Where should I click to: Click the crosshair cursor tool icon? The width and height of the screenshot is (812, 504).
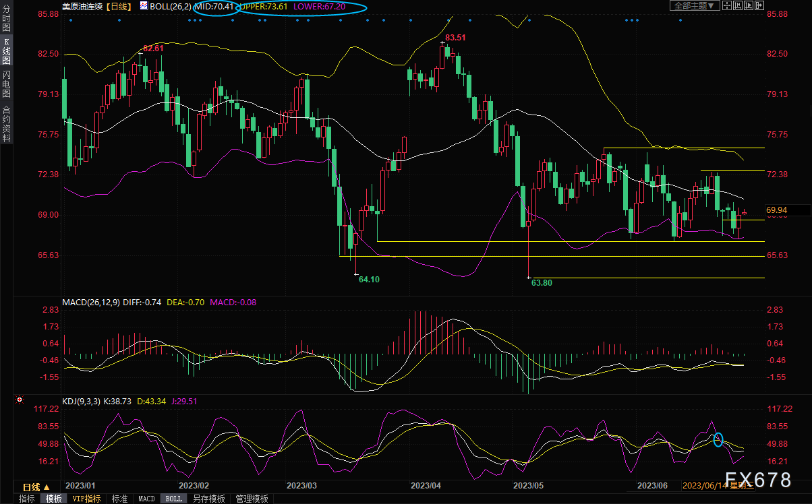727,5
